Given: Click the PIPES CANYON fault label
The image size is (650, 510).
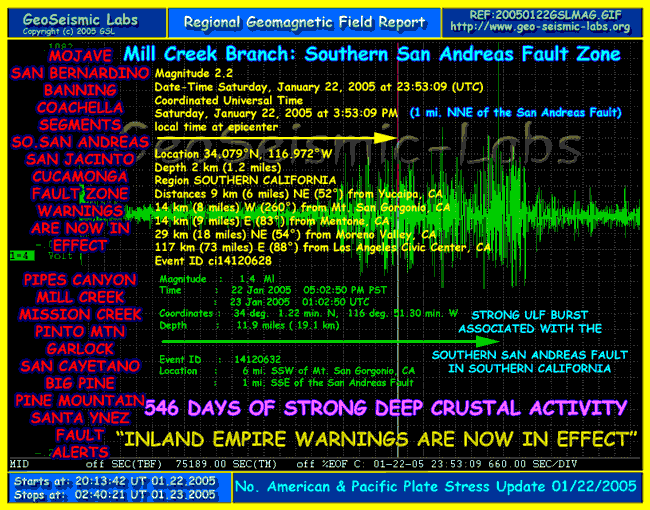Looking at the screenshot, I should click(x=80, y=279).
